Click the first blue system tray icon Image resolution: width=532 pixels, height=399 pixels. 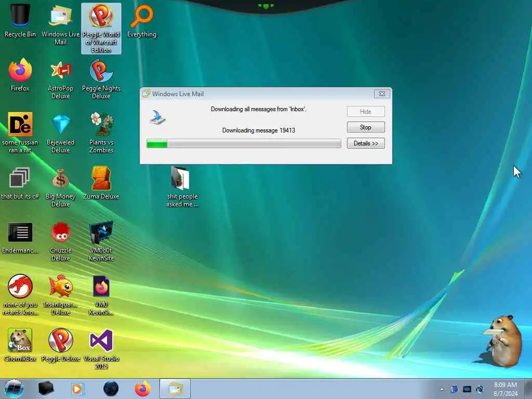click(x=454, y=389)
